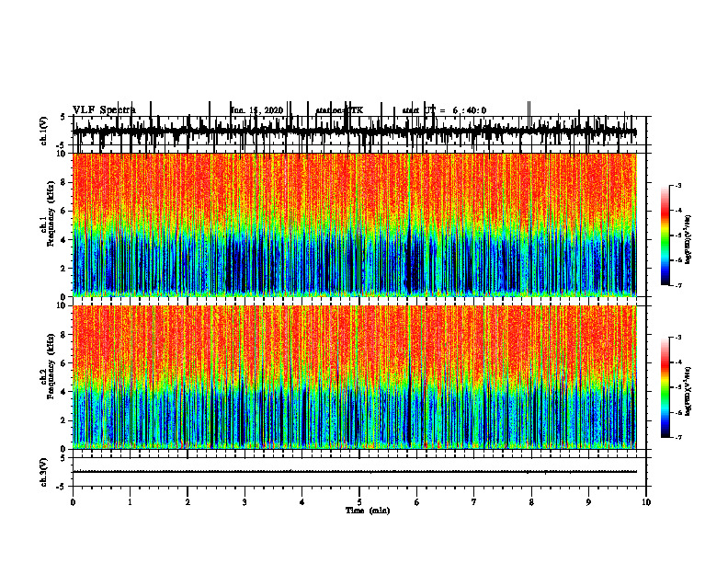
Task: Click the ch.1 'Frequency (kHz)' axis label
Action: (51, 214)
